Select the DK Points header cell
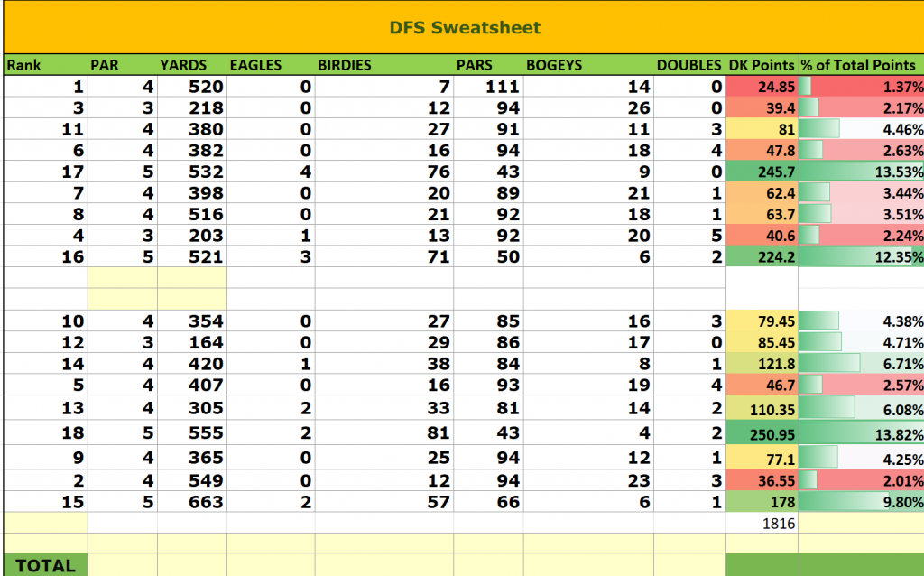Screen dimensions: 924x576 [762, 65]
